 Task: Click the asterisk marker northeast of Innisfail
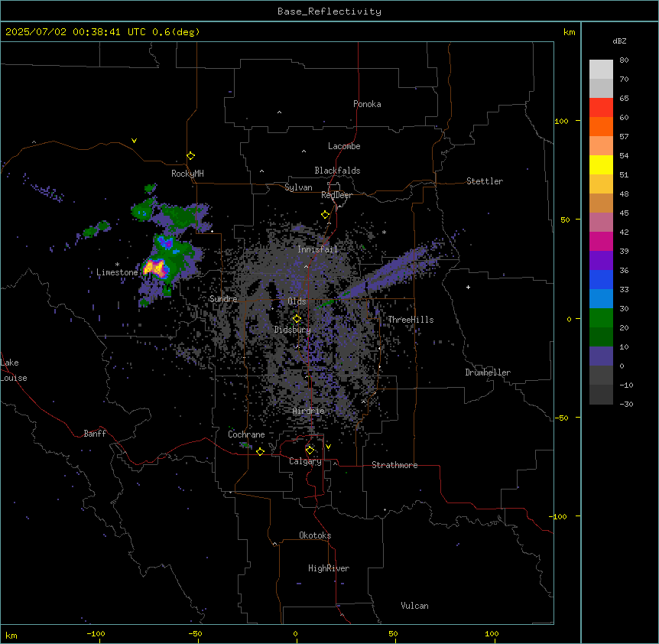(x=384, y=232)
